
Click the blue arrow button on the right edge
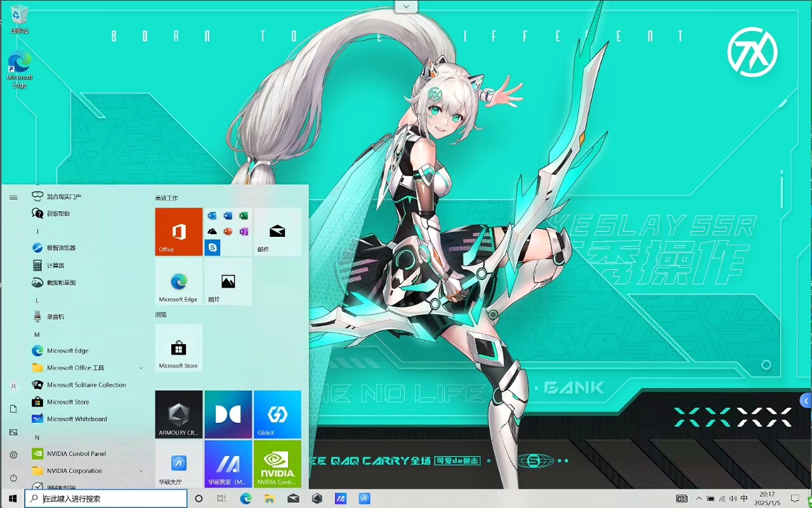pyautogui.click(x=806, y=401)
